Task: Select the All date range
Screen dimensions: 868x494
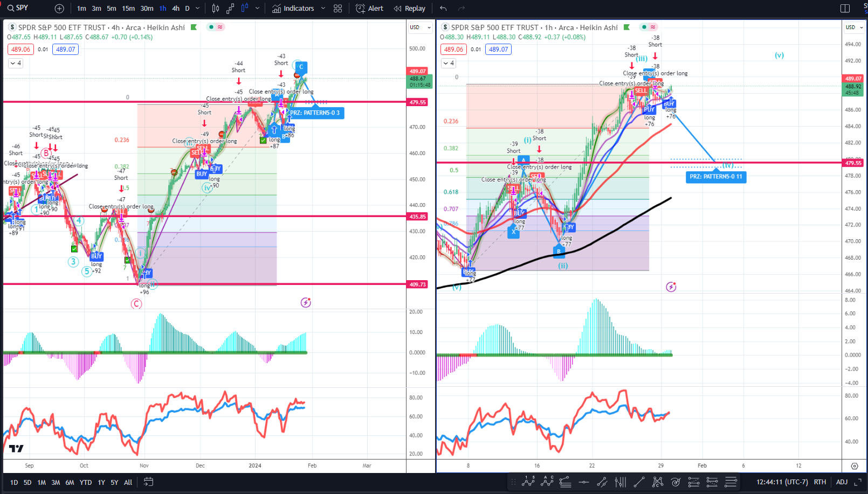Action: pyautogui.click(x=128, y=482)
